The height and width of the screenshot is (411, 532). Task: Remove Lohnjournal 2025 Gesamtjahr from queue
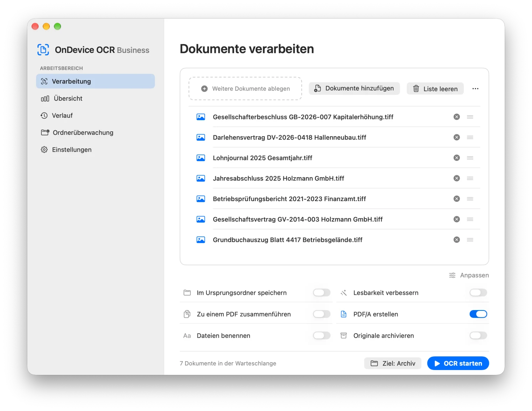click(x=456, y=158)
